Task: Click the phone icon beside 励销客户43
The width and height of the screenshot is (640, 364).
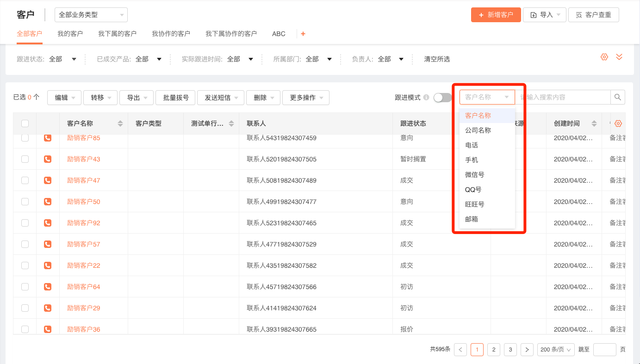Action: point(48,159)
